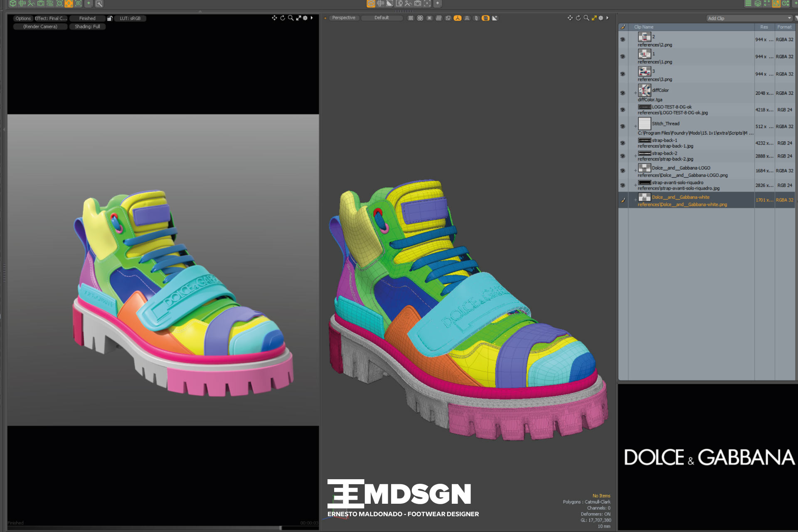Open the Perspective viewport gear settings

pos(601,18)
